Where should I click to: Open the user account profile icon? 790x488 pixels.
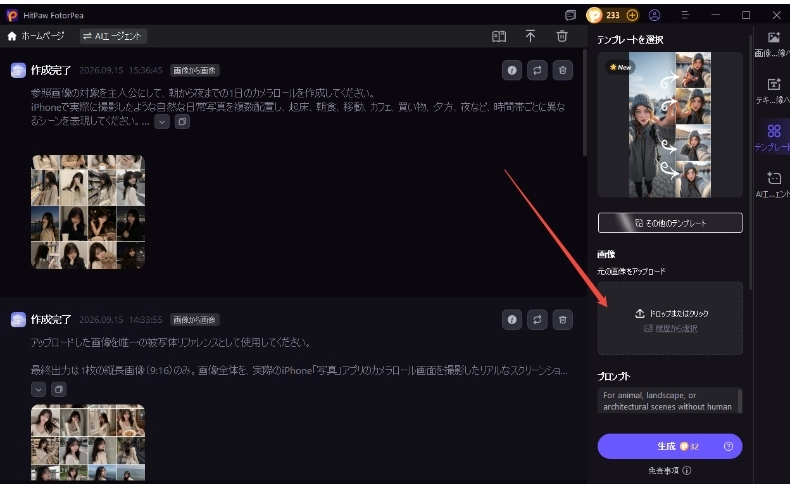point(654,15)
